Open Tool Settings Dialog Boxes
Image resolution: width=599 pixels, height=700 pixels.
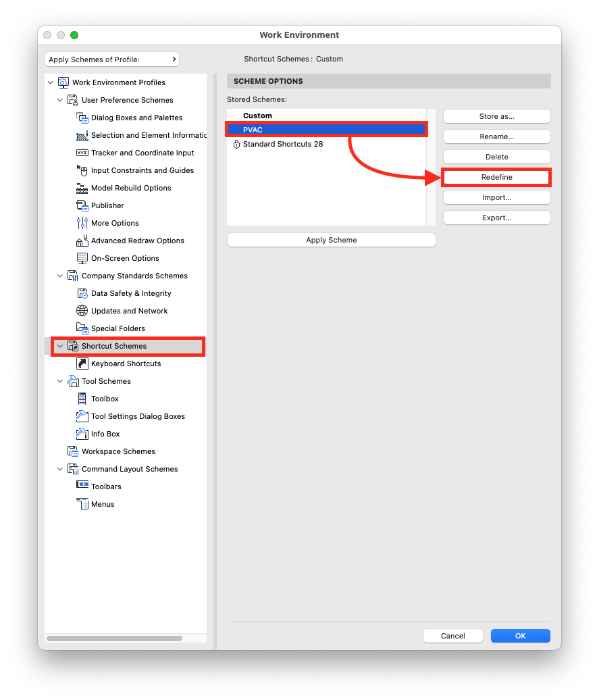[82, 416]
